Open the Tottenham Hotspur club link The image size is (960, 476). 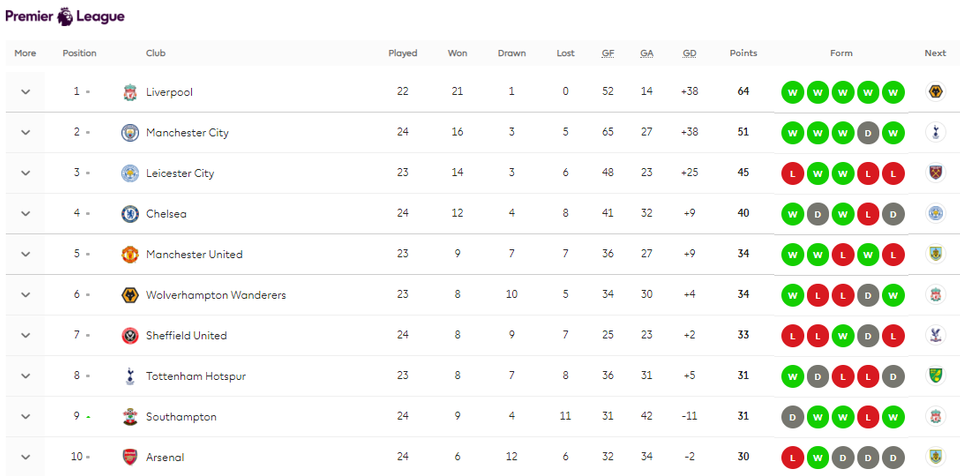click(196, 376)
